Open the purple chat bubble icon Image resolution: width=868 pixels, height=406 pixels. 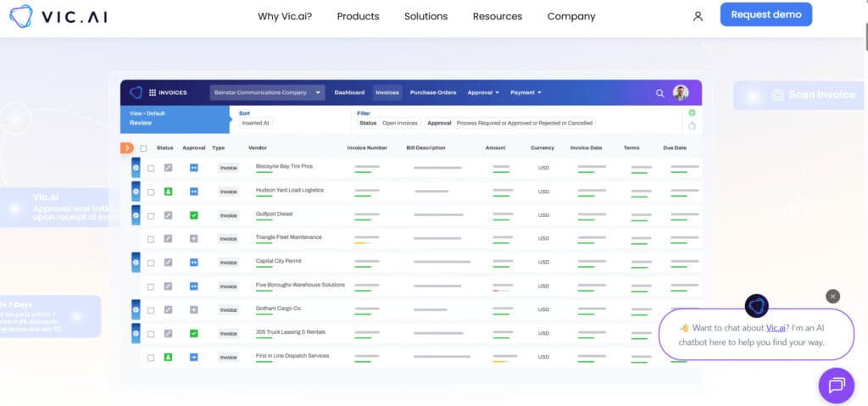pos(836,386)
